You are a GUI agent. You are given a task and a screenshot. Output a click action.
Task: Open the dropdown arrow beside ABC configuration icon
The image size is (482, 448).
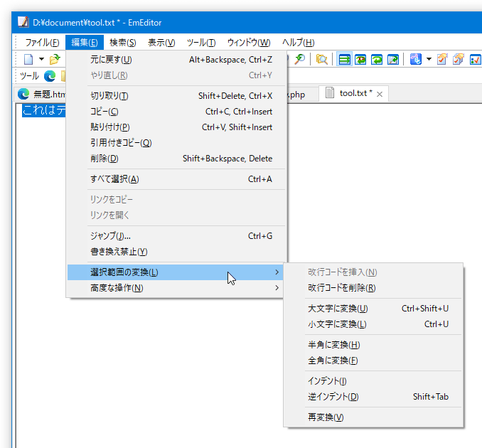[429, 59]
